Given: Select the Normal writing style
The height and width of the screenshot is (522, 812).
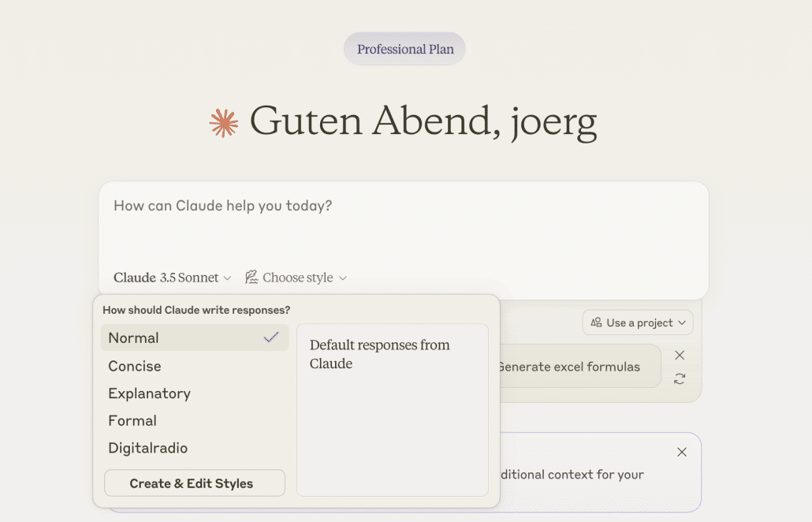Looking at the screenshot, I should 134,338.
